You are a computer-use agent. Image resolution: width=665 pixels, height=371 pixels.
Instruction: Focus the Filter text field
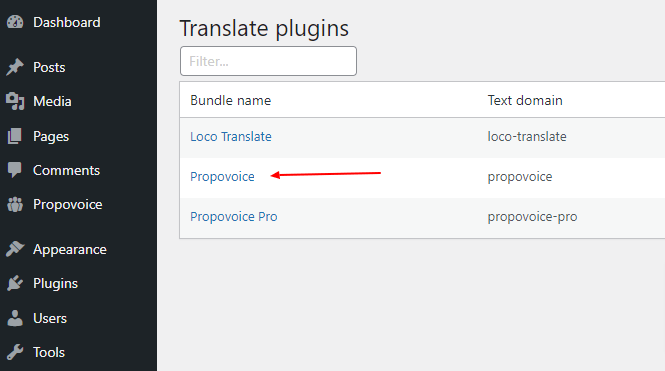pos(268,61)
